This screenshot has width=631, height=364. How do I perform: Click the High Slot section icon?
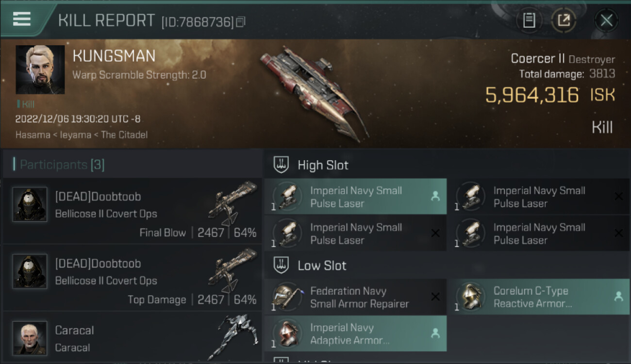tap(282, 165)
